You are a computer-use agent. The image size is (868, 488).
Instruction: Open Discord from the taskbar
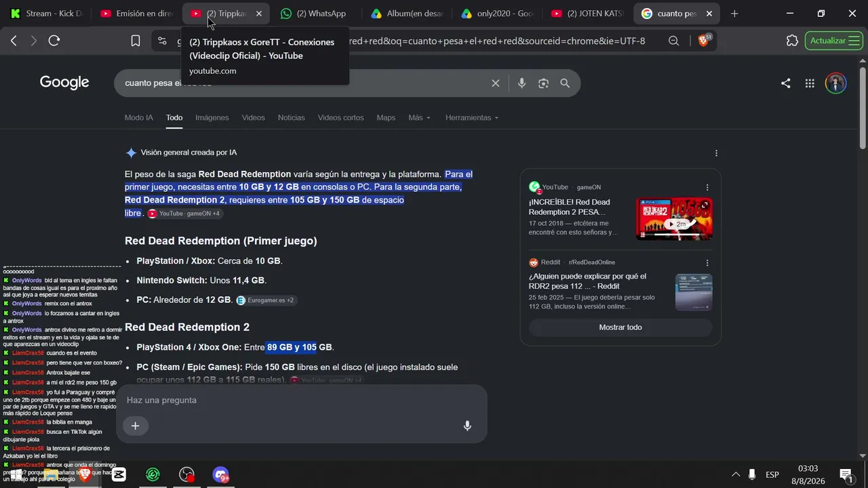(x=220, y=474)
